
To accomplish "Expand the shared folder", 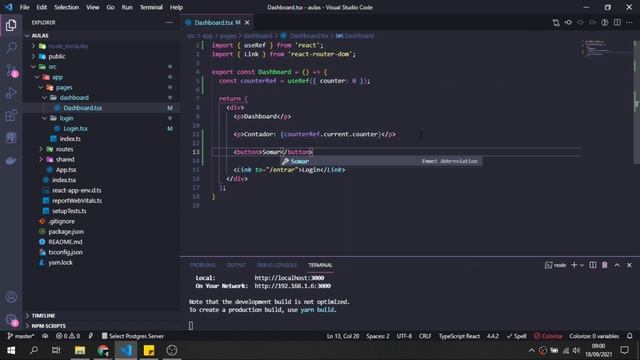I will pyautogui.click(x=41, y=159).
